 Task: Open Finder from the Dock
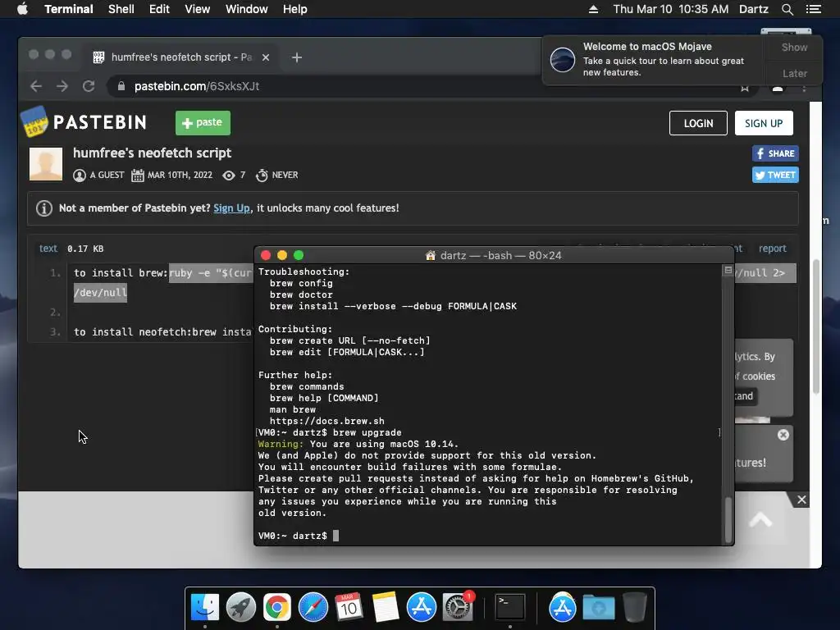tap(205, 608)
